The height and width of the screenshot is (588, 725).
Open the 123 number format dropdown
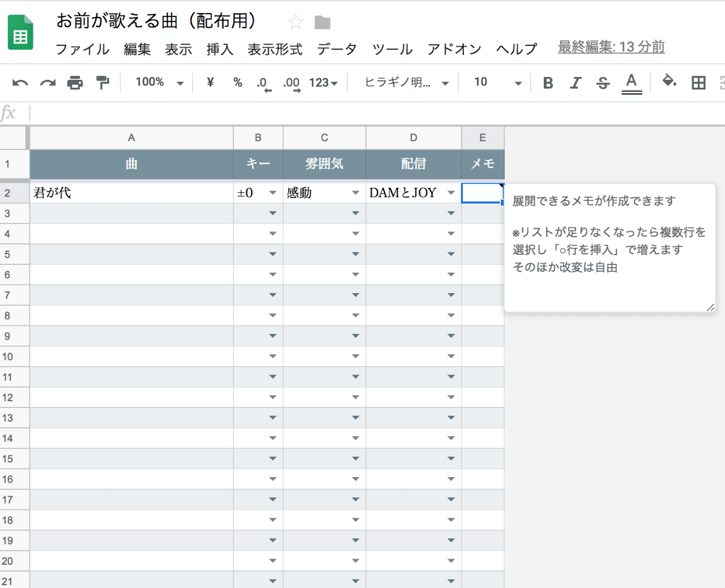(x=323, y=83)
